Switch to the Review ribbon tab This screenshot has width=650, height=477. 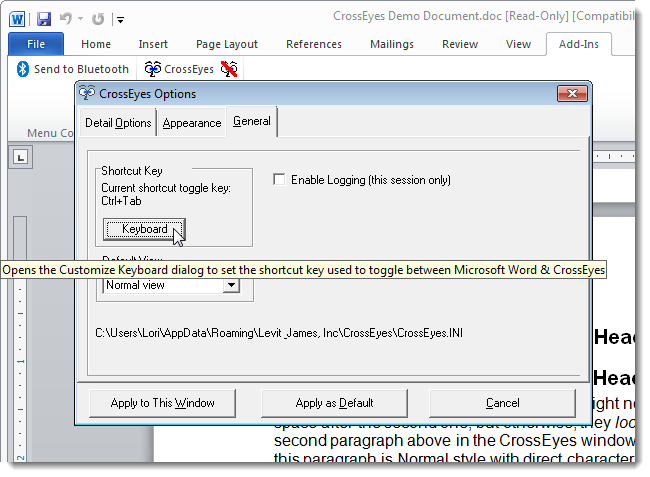point(460,44)
